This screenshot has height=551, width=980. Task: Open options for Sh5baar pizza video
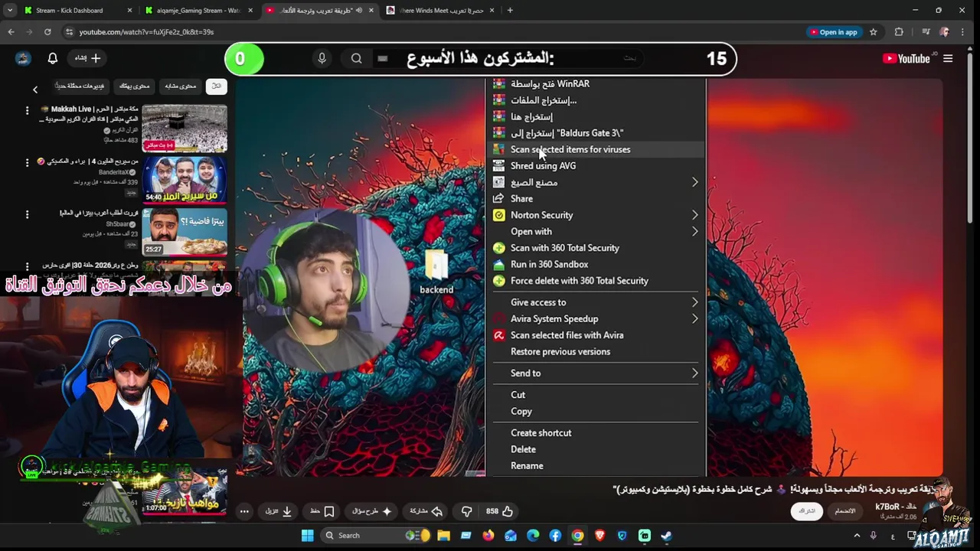point(27,214)
